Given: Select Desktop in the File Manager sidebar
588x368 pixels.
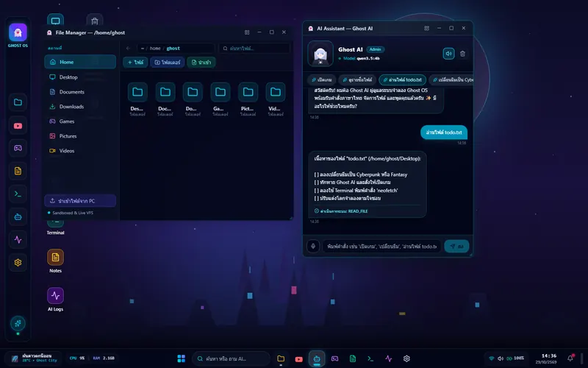Looking at the screenshot, I should coord(80,77).
